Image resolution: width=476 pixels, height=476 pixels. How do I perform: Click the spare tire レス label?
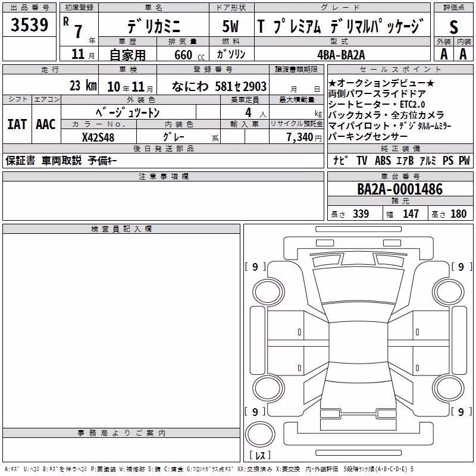point(260,455)
